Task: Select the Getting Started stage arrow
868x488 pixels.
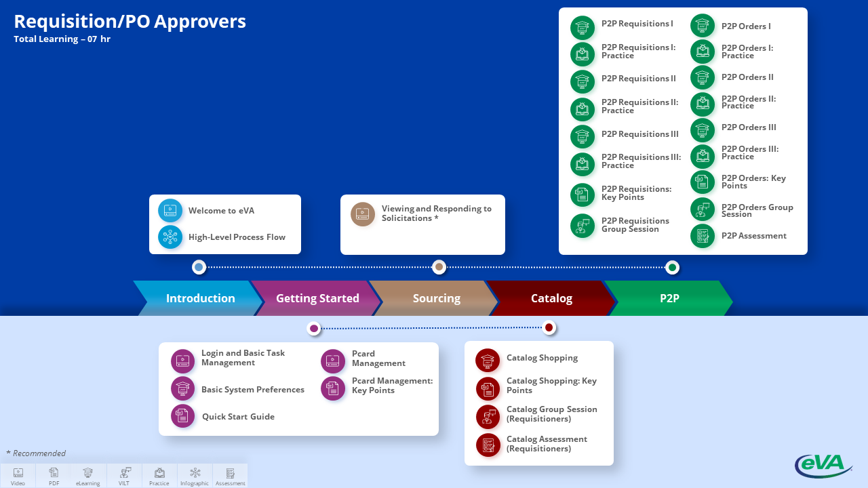Action: pos(316,298)
